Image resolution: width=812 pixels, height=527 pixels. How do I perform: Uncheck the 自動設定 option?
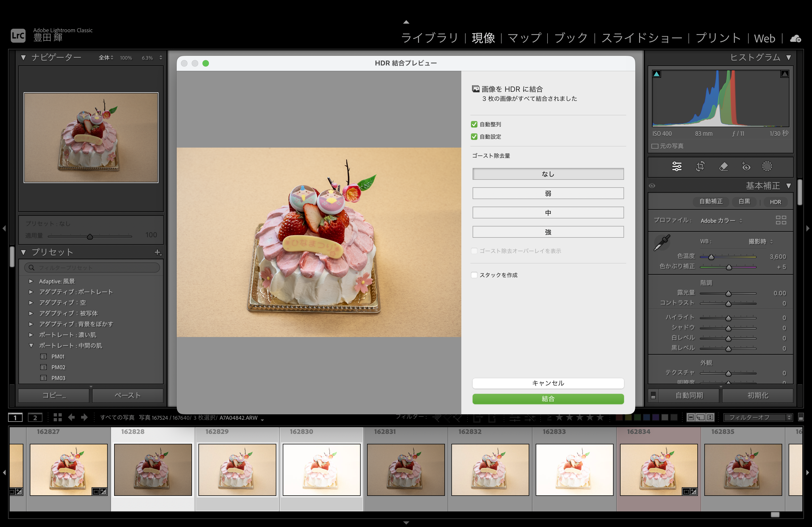(474, 136)
